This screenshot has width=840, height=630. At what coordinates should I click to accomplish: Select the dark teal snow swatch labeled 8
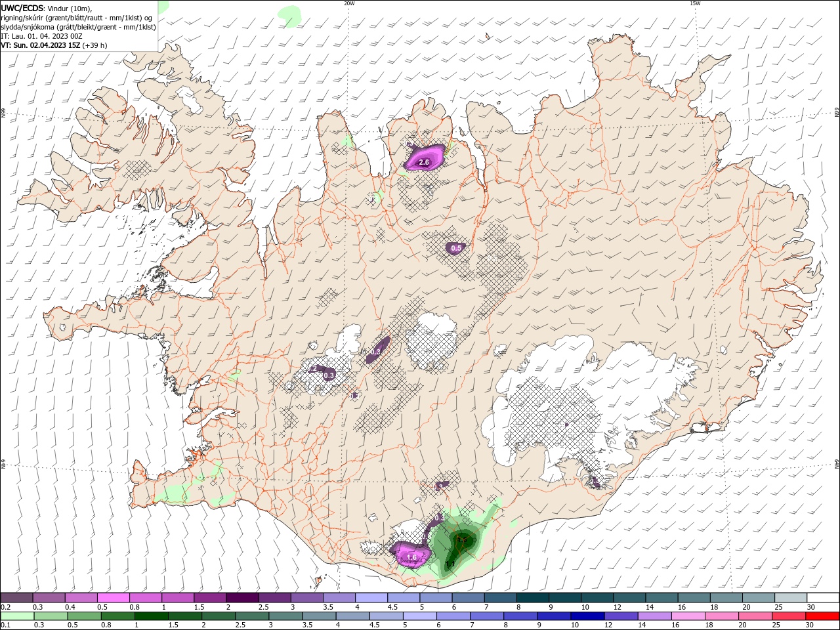pyautogui.click(x=533, y=598)
